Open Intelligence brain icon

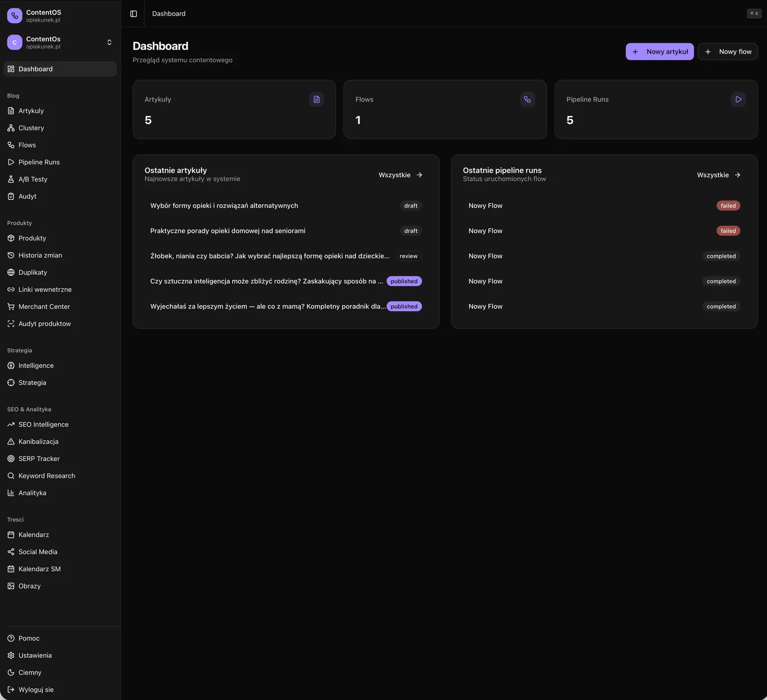(x=11, y=366)
